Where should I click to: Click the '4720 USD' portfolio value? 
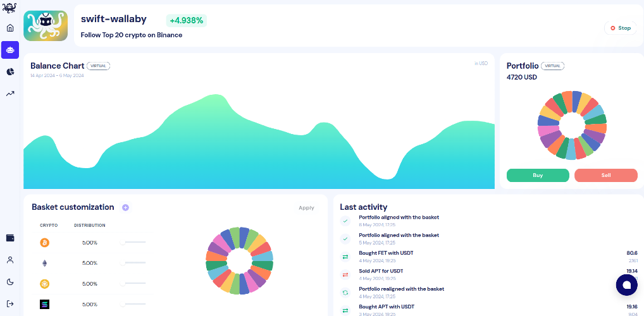pyautogui.click(x=522, y=77)
